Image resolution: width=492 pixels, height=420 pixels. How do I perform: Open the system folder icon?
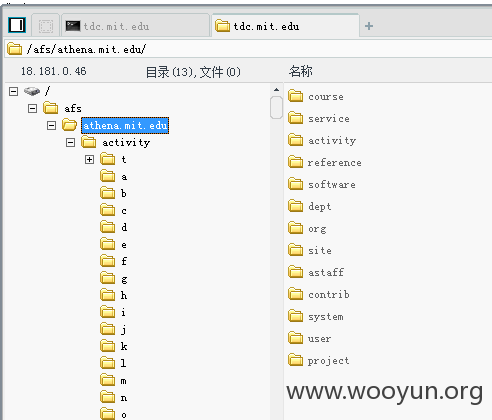click(296, 316)
